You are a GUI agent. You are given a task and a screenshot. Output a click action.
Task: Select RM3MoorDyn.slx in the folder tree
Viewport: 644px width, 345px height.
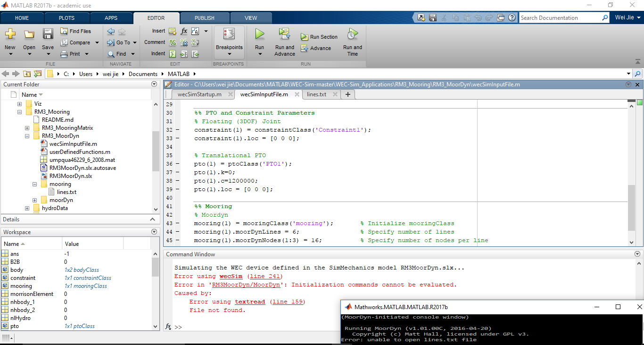pyautogui.click(x=71, y=176)
